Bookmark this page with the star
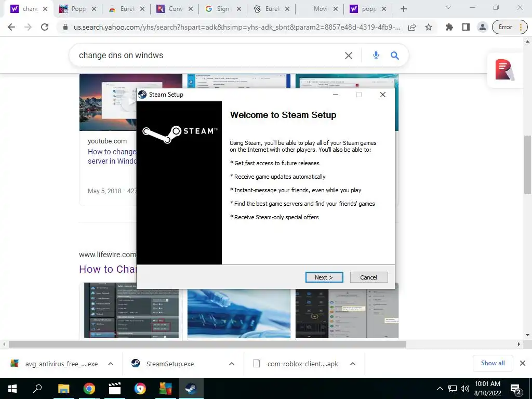The image size is (532, 399). tap(429, 27)
